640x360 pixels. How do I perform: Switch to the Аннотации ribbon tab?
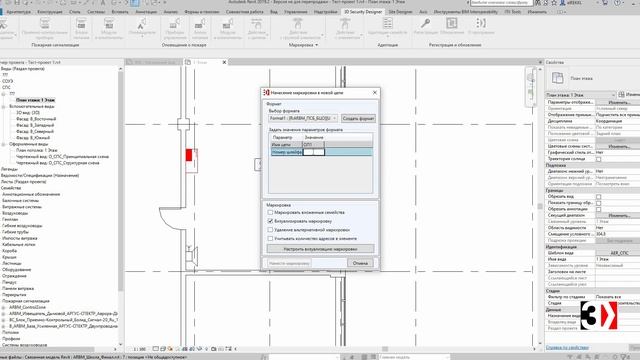[x=146, y=12]
